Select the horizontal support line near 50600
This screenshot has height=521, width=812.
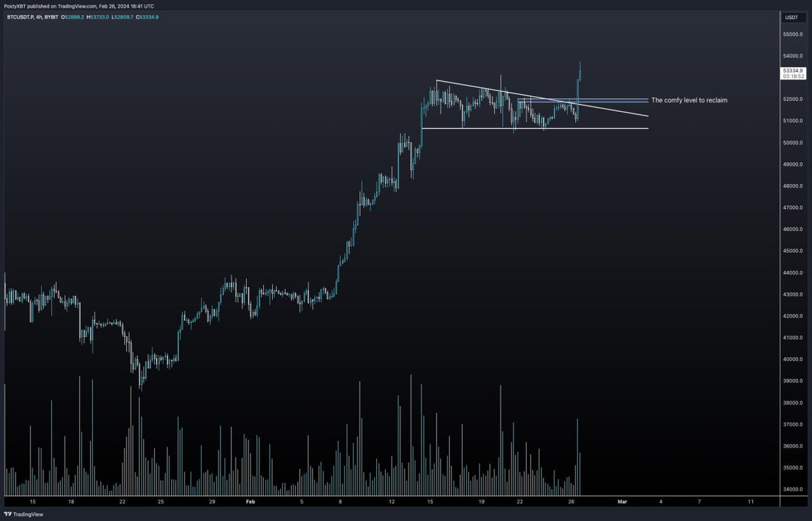[x=535, y=128]
